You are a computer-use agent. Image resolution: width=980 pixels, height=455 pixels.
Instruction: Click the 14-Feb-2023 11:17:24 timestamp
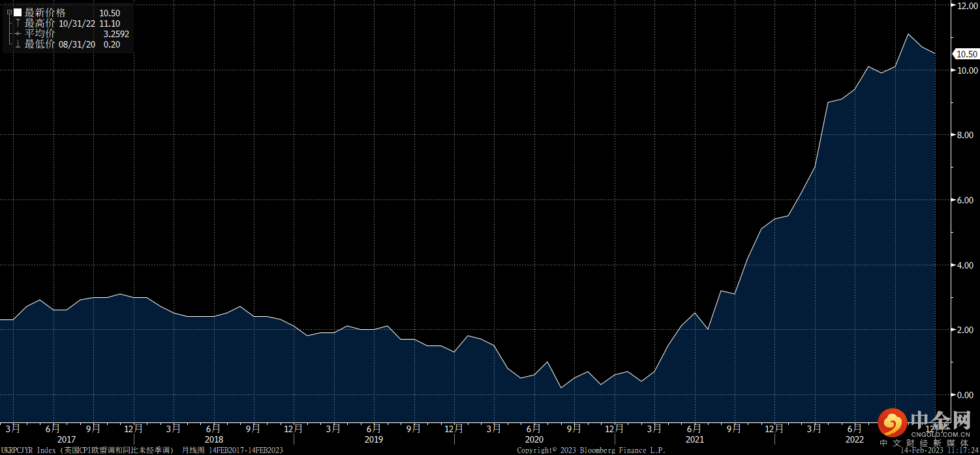(x=940, y=450)
